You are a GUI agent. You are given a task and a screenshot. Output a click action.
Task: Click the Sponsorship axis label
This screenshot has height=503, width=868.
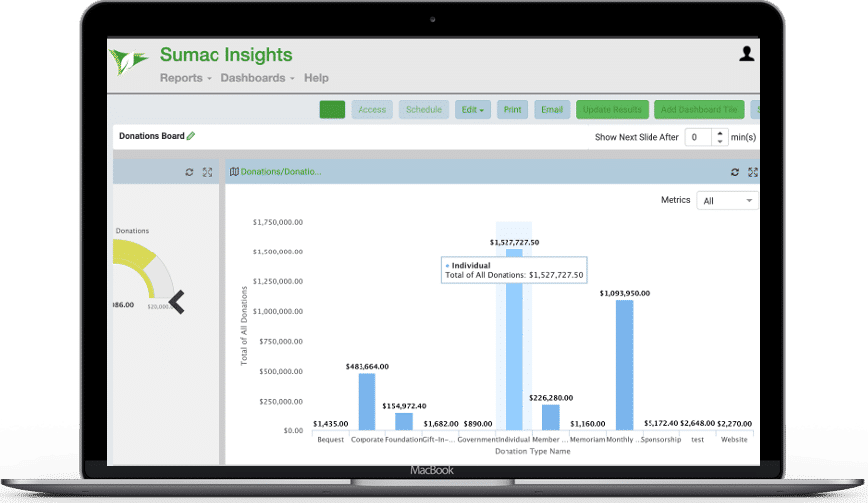(x=661, y=439)
